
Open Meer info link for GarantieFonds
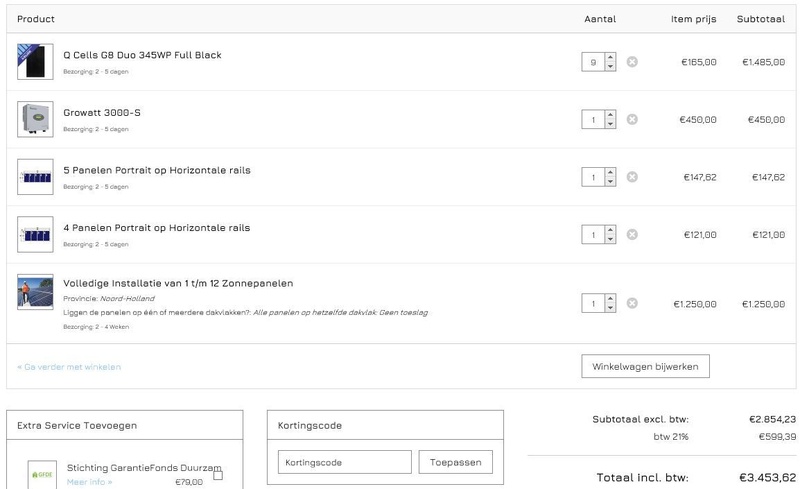point(89,482)
